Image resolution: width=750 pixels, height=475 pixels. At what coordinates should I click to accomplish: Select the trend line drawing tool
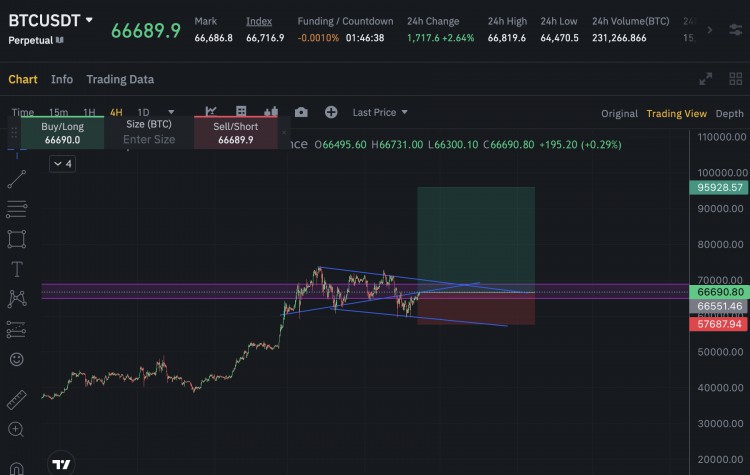[x=16, y=179]
